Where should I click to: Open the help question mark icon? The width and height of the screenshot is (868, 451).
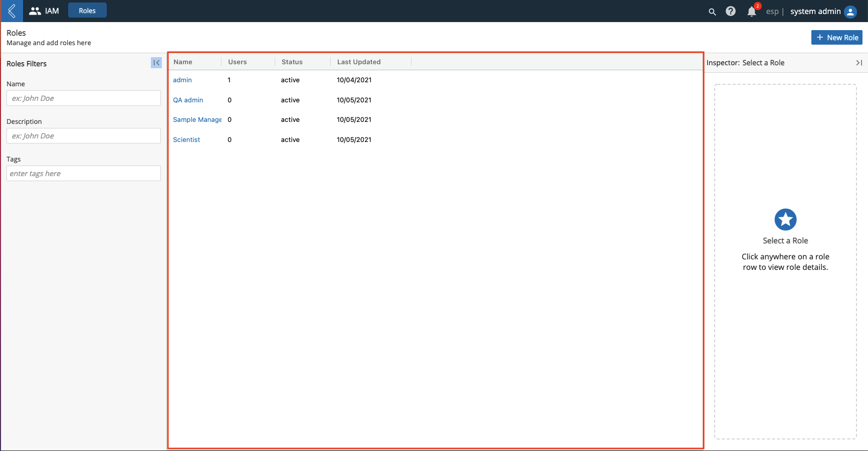point(731,11)
